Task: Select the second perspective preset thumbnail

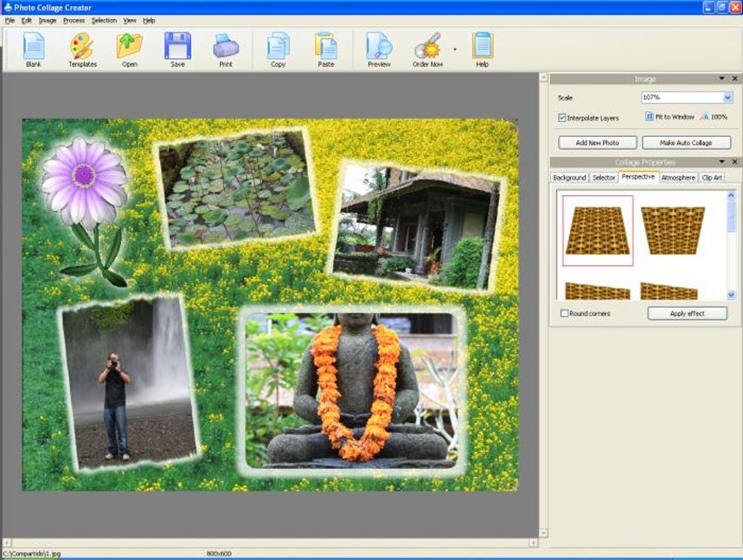Action: point(672,230)
